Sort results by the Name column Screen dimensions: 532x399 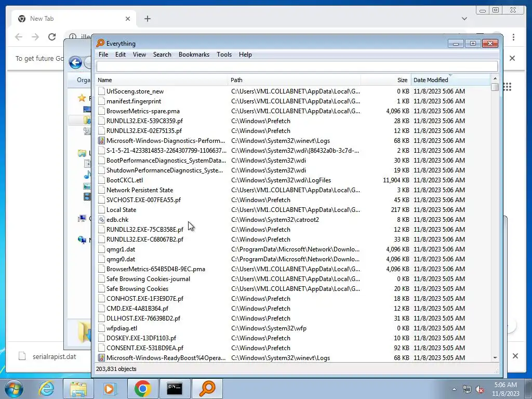click(x=162, y=80)
